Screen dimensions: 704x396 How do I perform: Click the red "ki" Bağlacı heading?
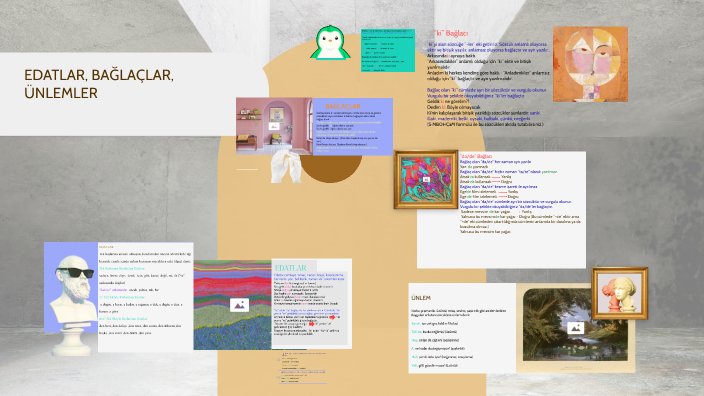(x=450, y=33)
